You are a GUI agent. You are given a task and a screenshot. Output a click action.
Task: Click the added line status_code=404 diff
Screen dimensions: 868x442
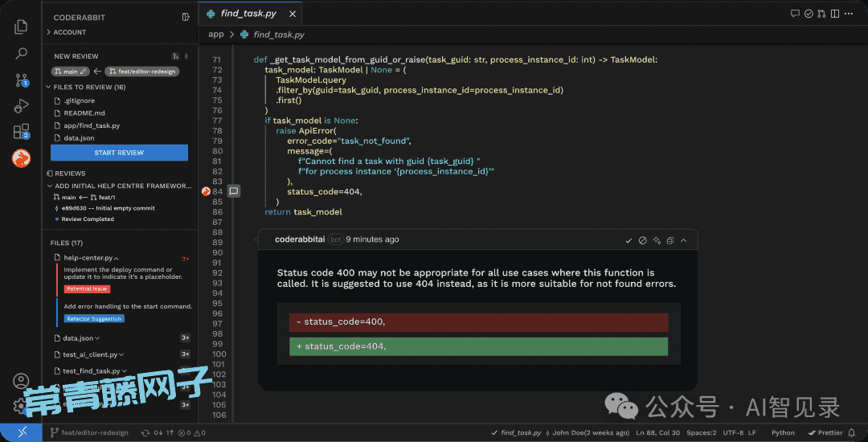coord(478,346)
